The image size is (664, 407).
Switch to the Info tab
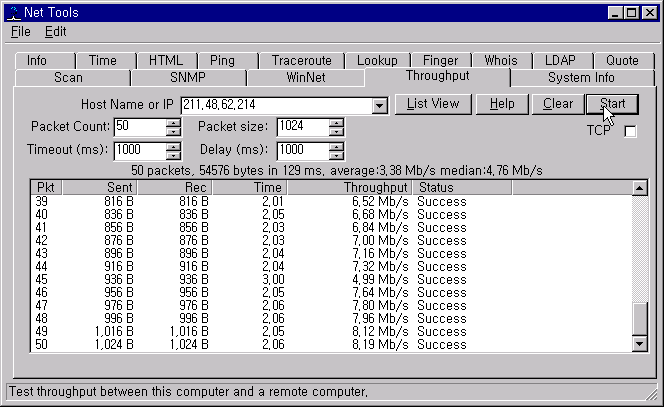[45, 61]
